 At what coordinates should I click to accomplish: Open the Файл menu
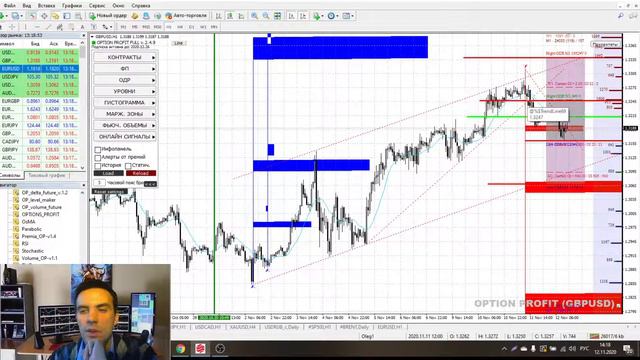coord(10,6)
